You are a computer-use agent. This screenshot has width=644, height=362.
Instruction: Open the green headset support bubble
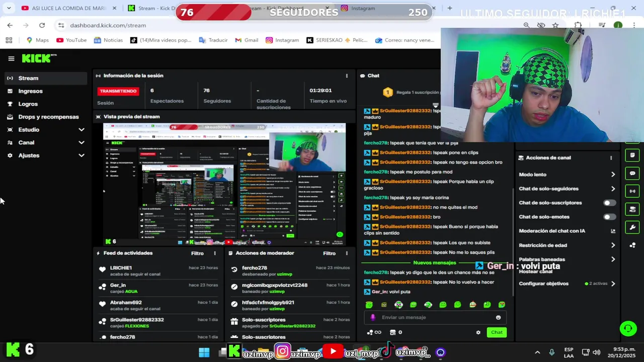(x=628, y=329)
